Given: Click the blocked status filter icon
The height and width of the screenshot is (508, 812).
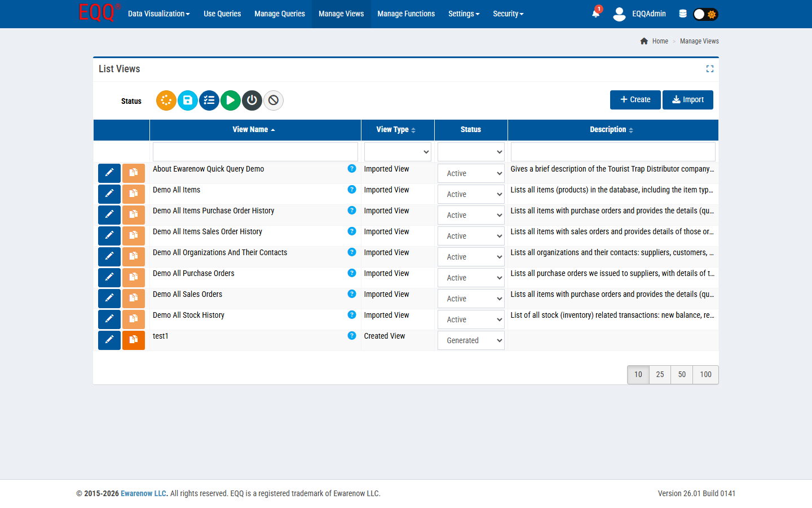Looking at the screenshot, I should click(x=273, y=100).
